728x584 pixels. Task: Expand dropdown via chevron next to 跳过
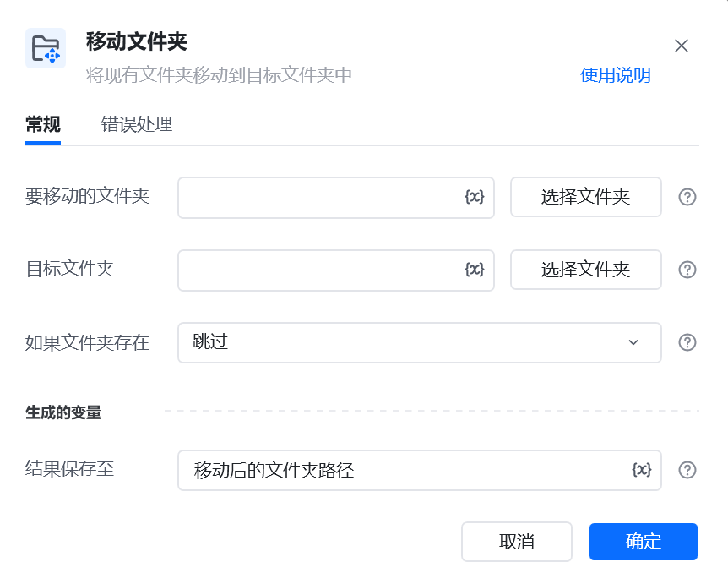633,342
